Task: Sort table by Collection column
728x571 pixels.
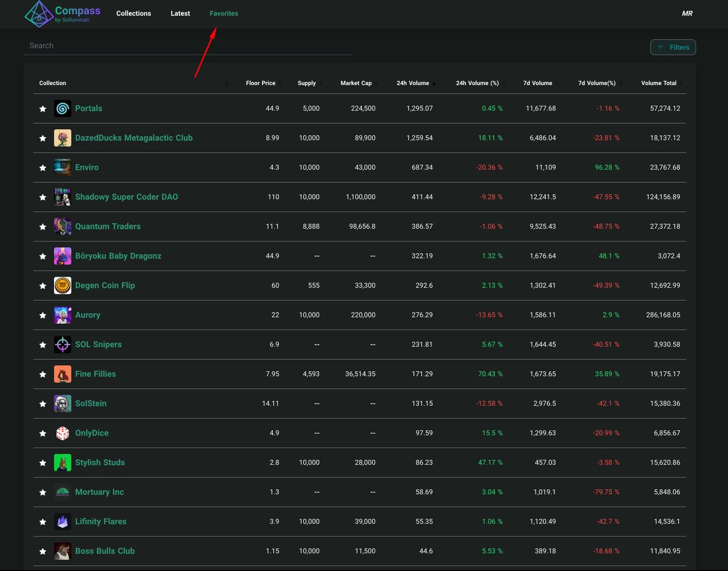Action: tap(53, 83)
